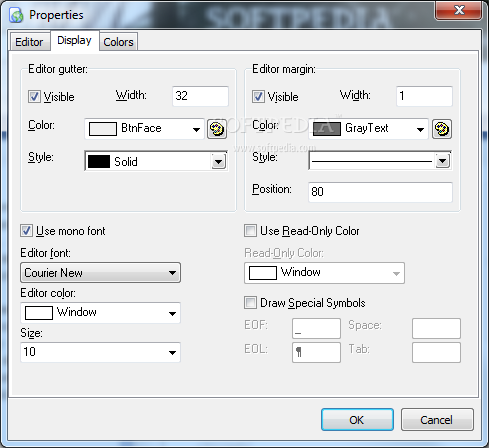The width and height of the screenshot is (489, 448).
Task: Toggle Use mono font checkbox
Action: 26,231
